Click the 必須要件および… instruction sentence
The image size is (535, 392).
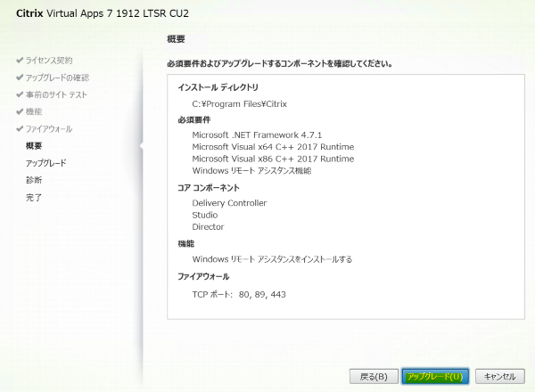[280, 64]
